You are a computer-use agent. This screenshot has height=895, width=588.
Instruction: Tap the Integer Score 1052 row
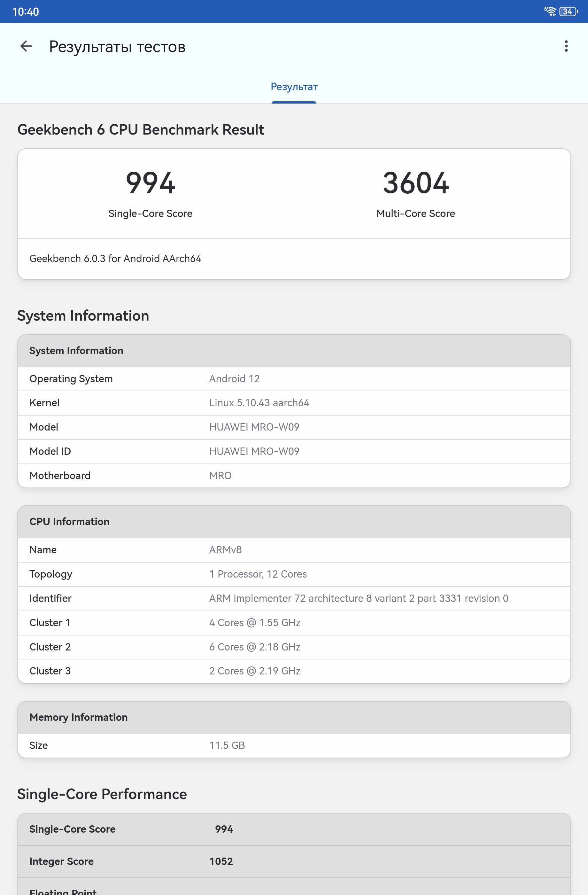tap(294, 861)
